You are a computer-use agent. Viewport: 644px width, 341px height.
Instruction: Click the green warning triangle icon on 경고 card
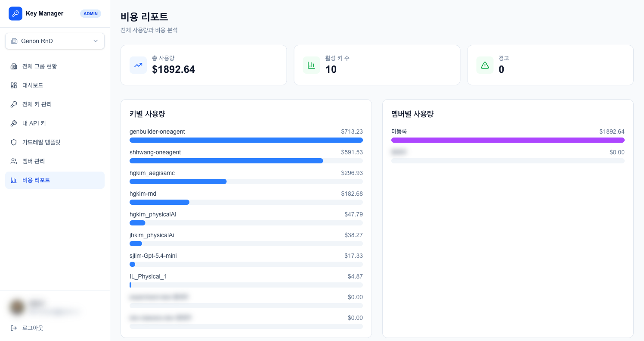(x=485, y=65)
